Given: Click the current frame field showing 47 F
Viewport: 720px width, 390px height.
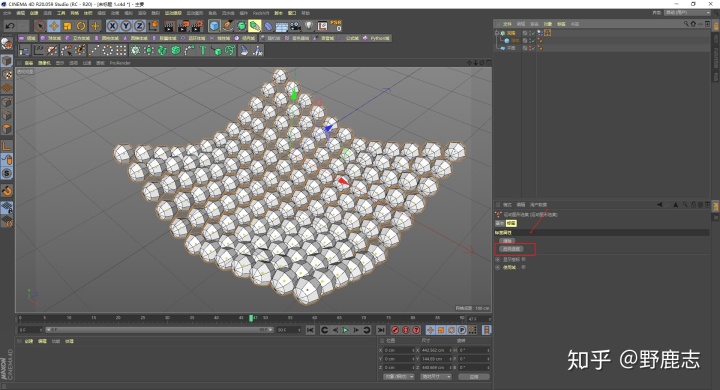Looking at the screenshot, I should (x=478, y=318).
